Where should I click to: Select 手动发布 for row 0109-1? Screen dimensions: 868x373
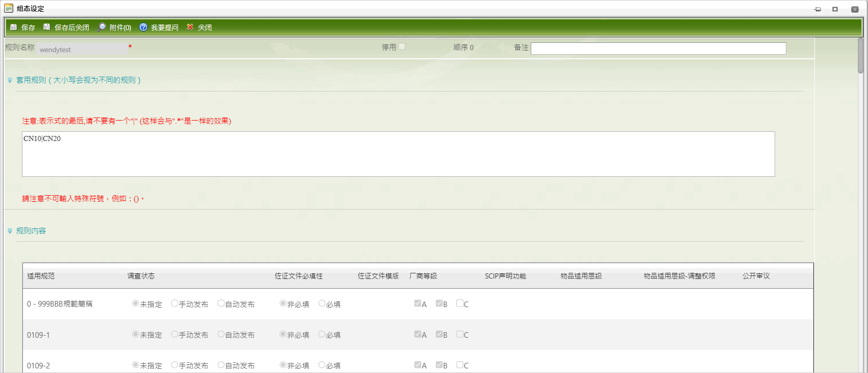click(175, 334)
